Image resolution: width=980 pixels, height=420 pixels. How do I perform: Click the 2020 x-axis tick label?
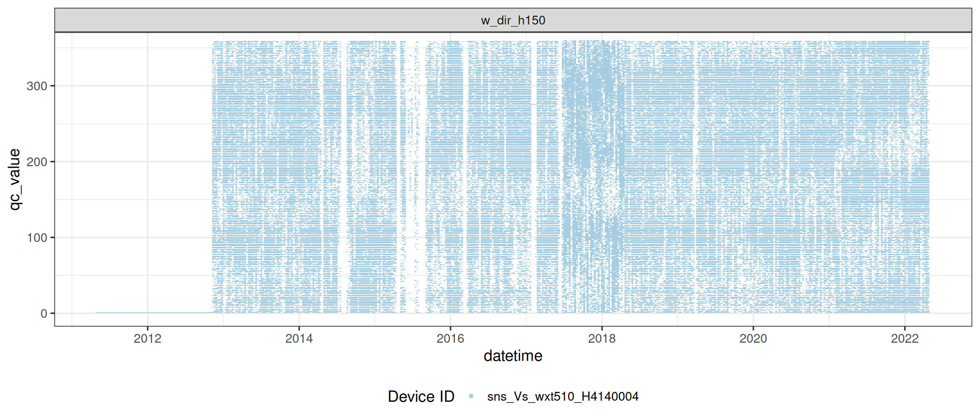coord(753,338)
